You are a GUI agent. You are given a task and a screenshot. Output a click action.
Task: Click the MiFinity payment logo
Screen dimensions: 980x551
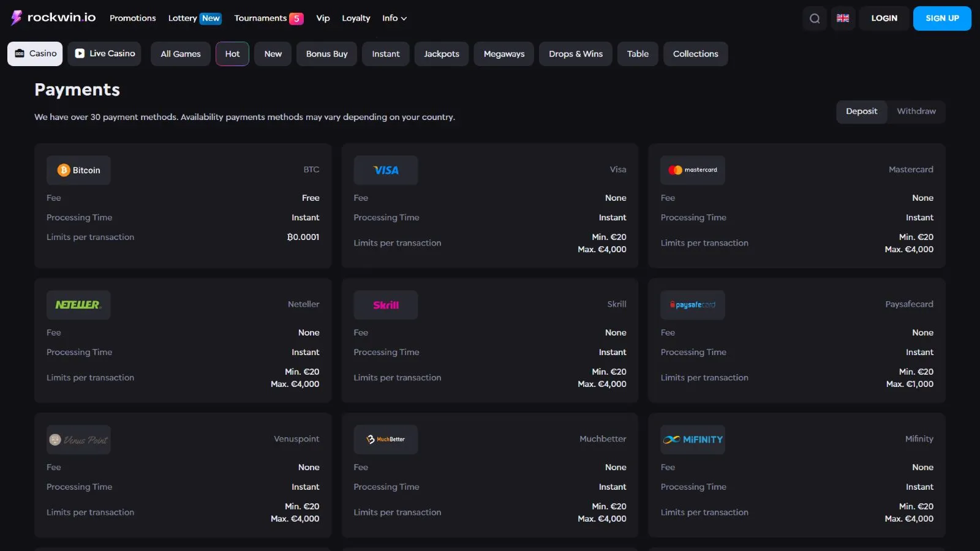(x=693, y=440)
